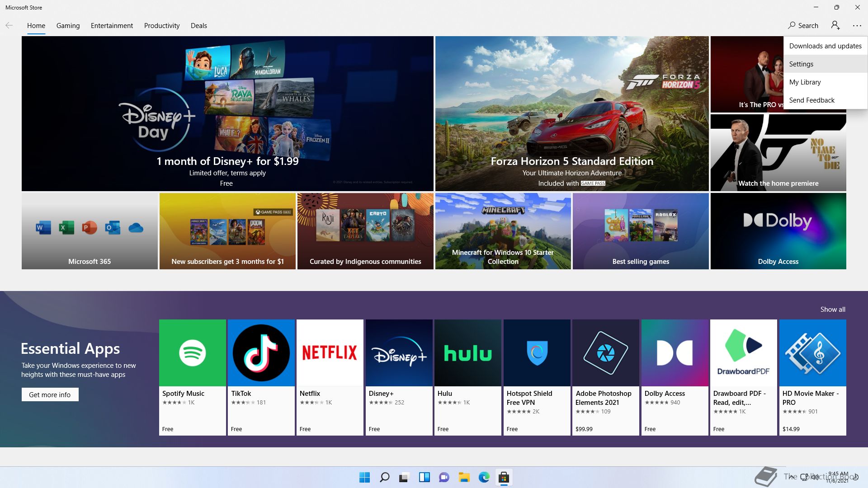Open the Hotspot Shield Free VPN icon
Screen dimensions: 868x488
[537, 353]
